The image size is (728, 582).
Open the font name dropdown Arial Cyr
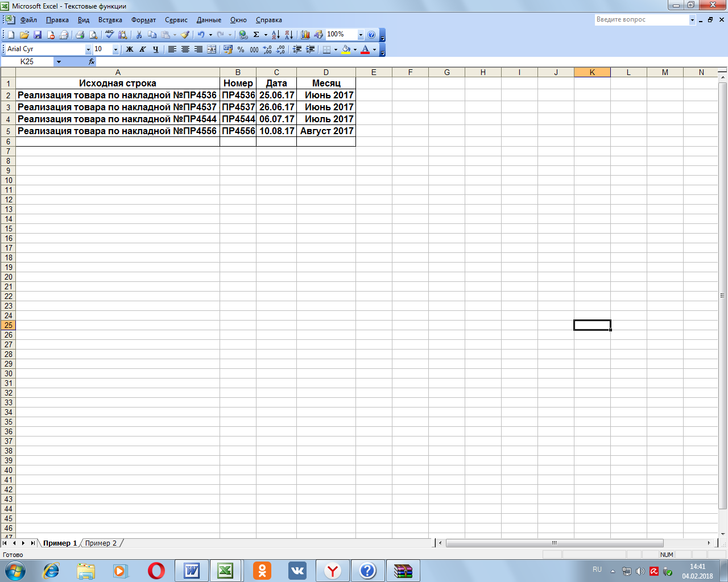click(88, 49)
